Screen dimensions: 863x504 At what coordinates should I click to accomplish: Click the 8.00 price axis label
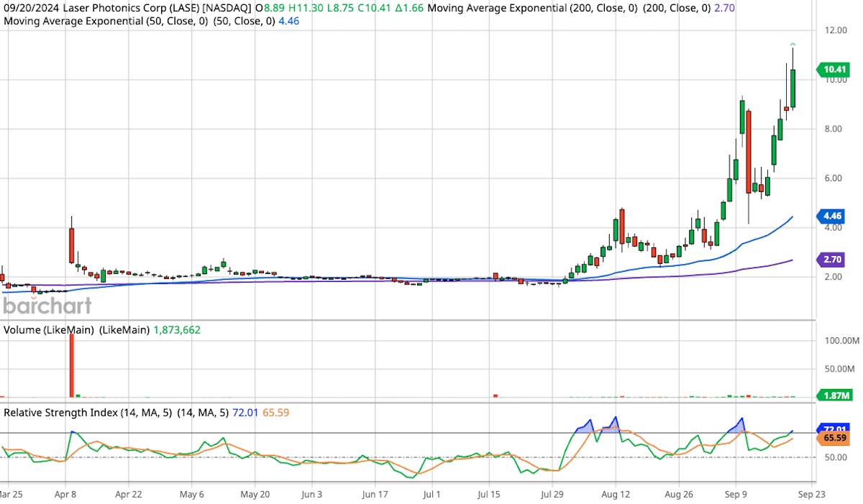[834, 129]
